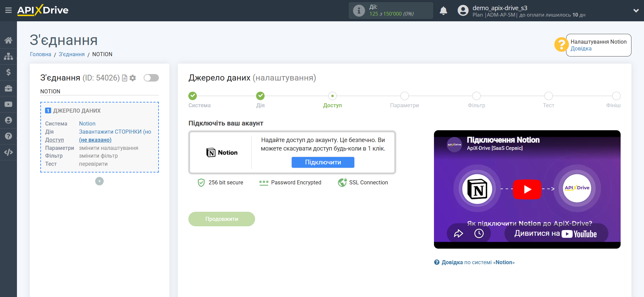Open connection settings gear icon
This screenshot has height=297, width=644.
click(133, 78)
